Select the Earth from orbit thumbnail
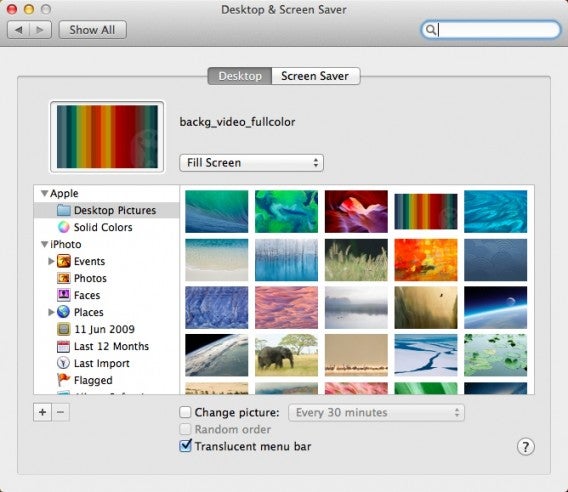This screenshot has height=492, width=568. click(x=217, y=355)
